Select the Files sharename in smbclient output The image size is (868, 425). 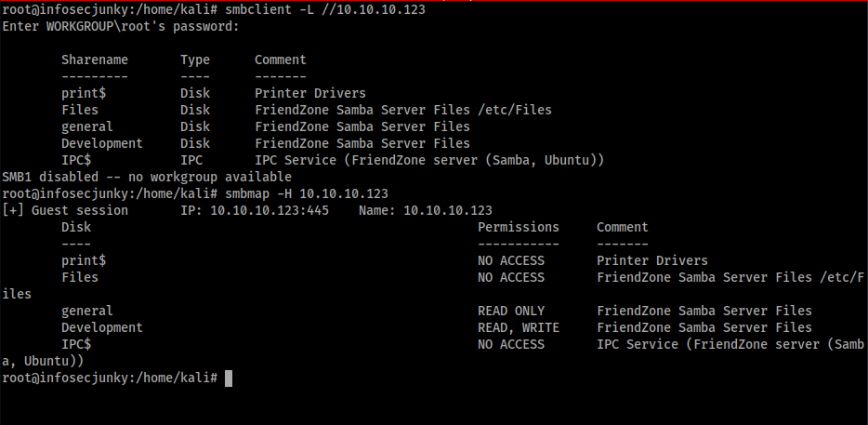pos(80,110)
